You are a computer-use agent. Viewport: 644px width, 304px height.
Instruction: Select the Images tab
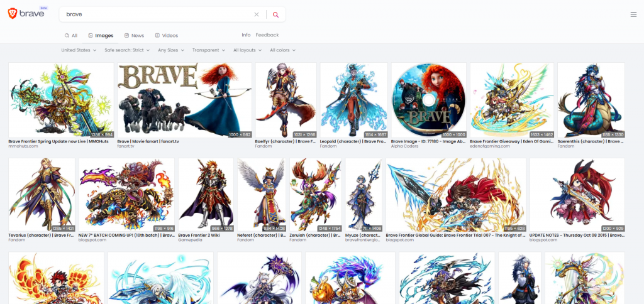pyautogui.click(x=101, y=36)
